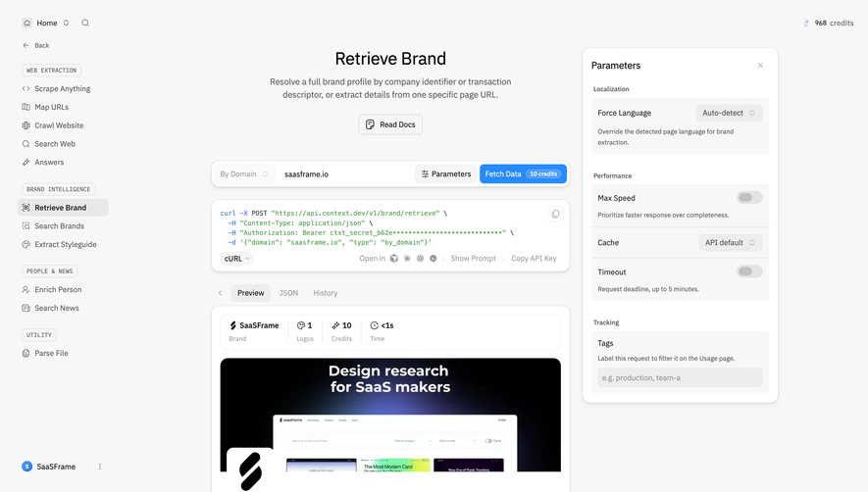
Task: Open the Cache API default dropdown
Action: [x=731, y=242]
